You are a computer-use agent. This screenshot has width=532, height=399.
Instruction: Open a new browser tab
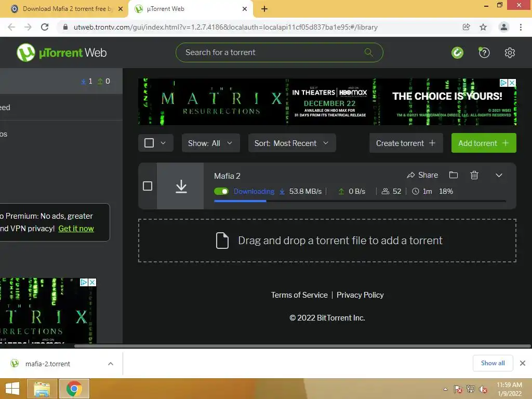coord(264,9)
